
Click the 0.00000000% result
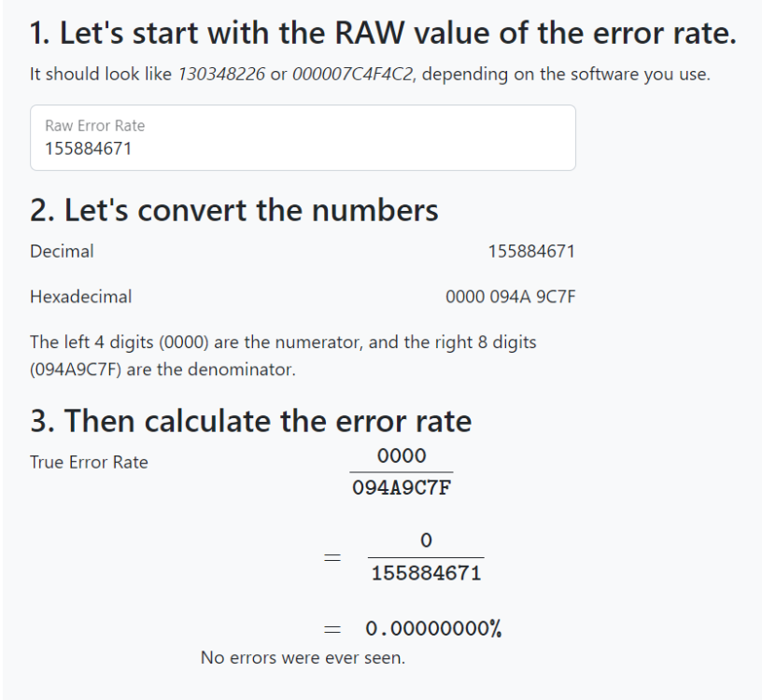432,629
